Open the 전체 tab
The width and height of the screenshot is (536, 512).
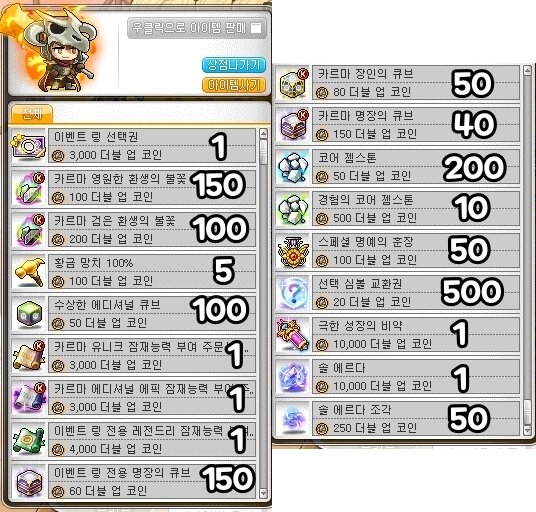coord(32,113)
